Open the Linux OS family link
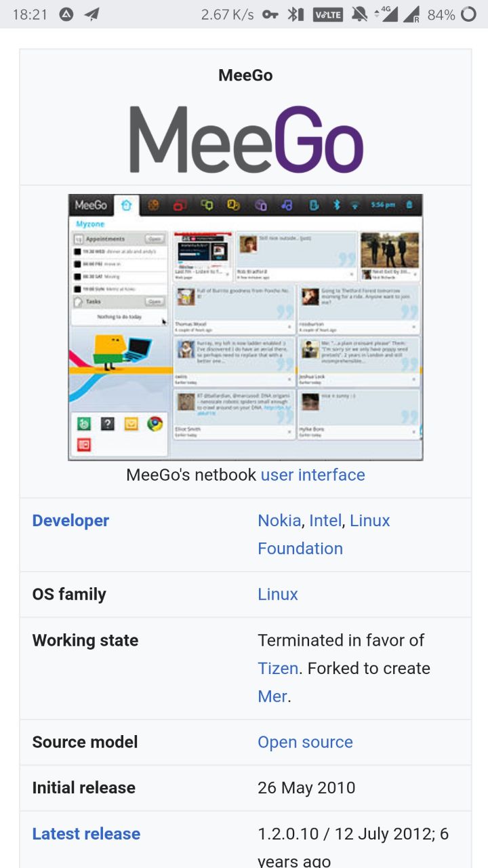Viewport: 488px width, 868px height. tap(278, 594)
